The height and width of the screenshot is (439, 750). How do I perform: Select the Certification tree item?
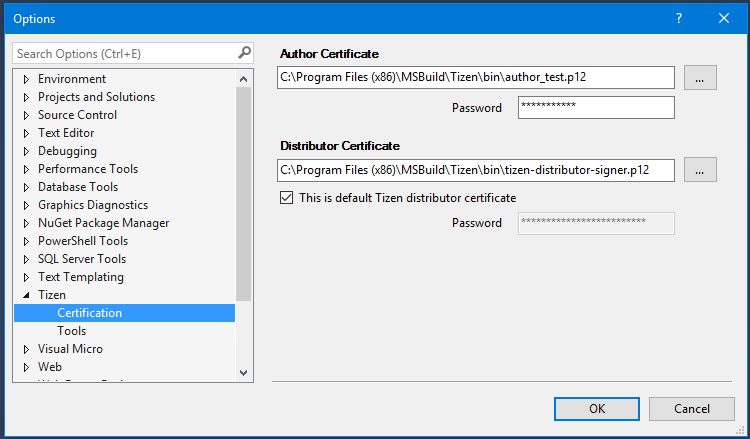click(89, 313)
